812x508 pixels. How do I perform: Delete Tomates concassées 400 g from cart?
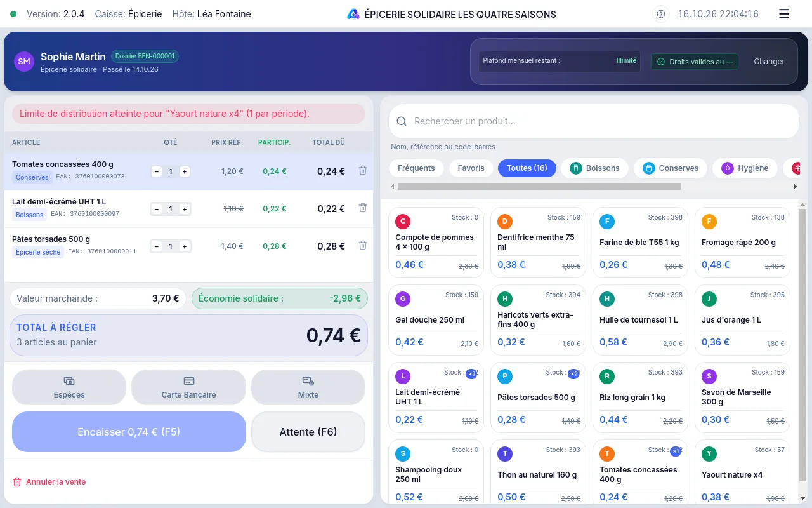[x=363, y=171]
